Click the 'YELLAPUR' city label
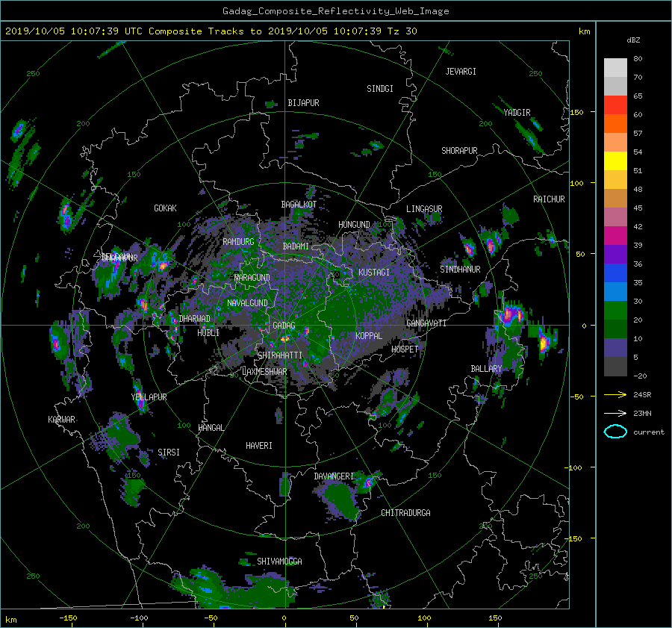The height and width of the screenshot is (628, 672). tap(149, 397)
